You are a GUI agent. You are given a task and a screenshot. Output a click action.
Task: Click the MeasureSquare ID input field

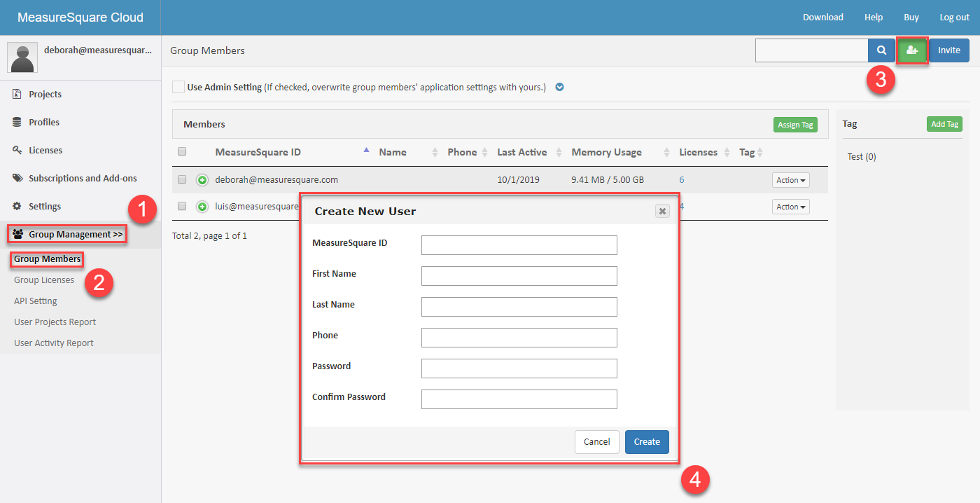coord(519,245)
